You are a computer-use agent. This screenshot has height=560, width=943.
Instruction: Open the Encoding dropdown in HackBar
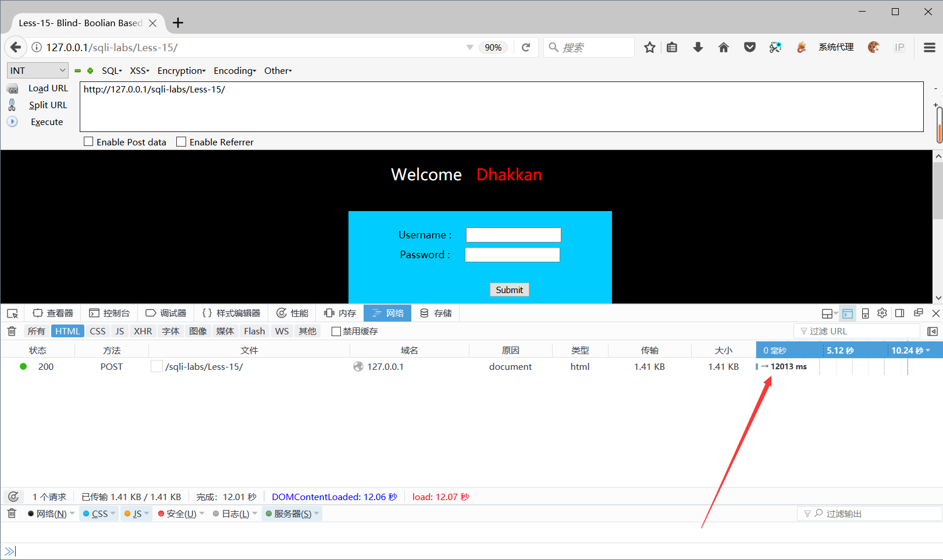234,70
